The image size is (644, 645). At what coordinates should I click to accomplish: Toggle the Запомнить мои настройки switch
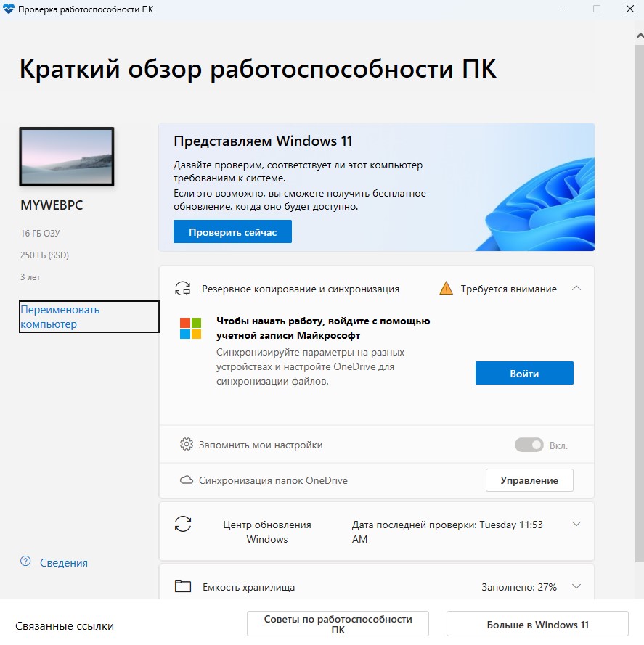pos(529,445)
